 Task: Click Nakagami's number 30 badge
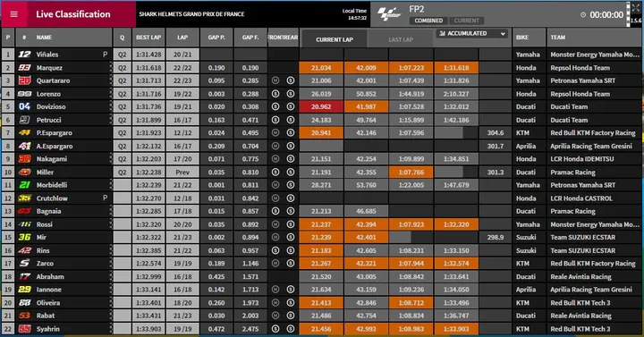[x=25, y=159]
